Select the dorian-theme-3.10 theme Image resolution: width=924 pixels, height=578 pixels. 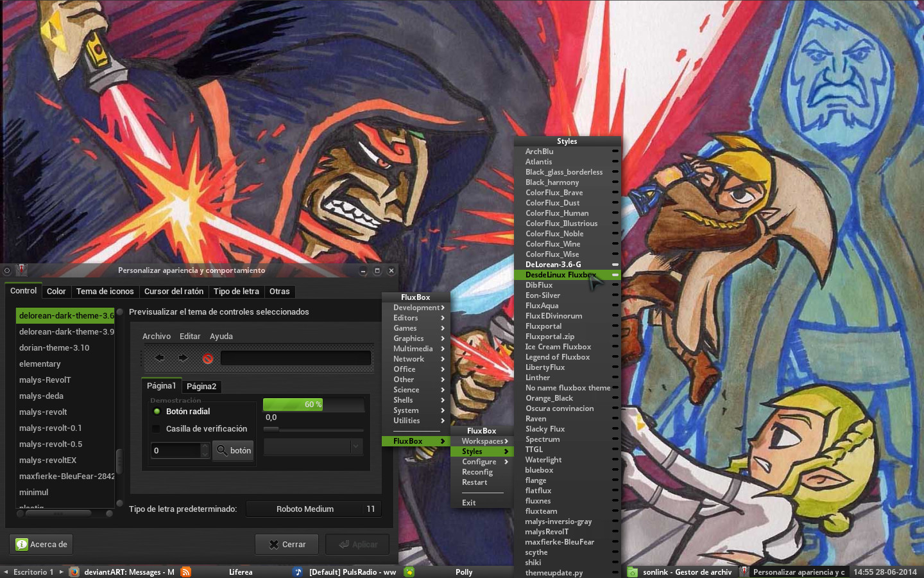(x=65, y=348)
